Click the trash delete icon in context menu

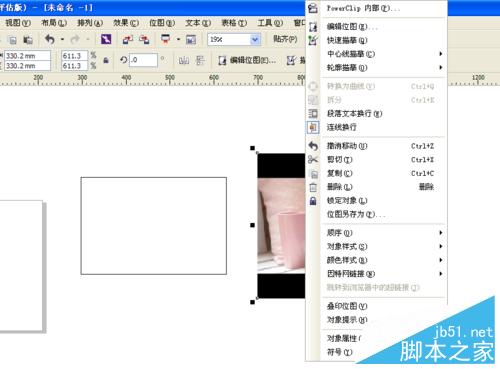click(313, 187)
